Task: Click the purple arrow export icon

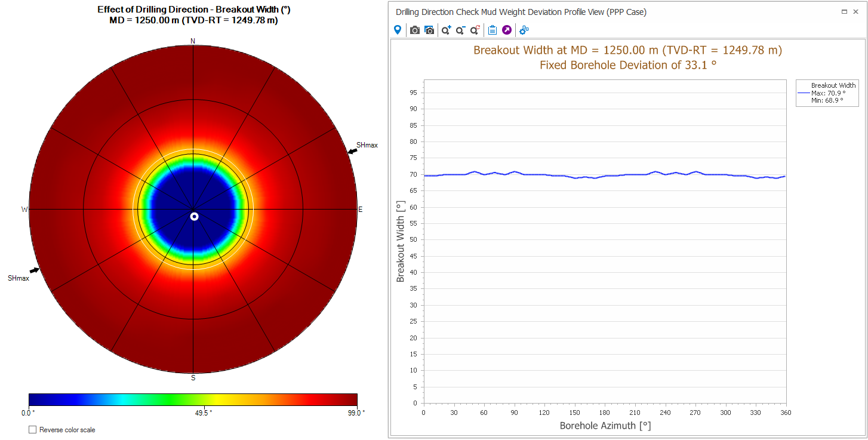Action: point(507,30)
